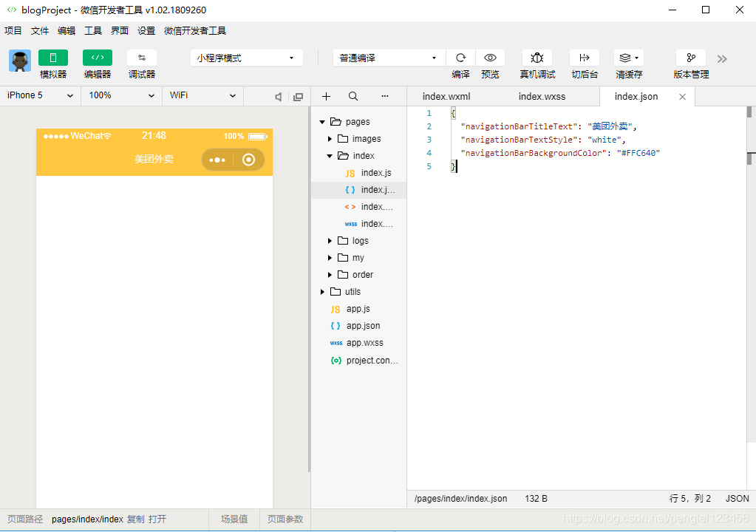The width and height of the screenshot is (756, 532).
Task: Search files with the magnifier icon
Action: [x=353, y=96]
